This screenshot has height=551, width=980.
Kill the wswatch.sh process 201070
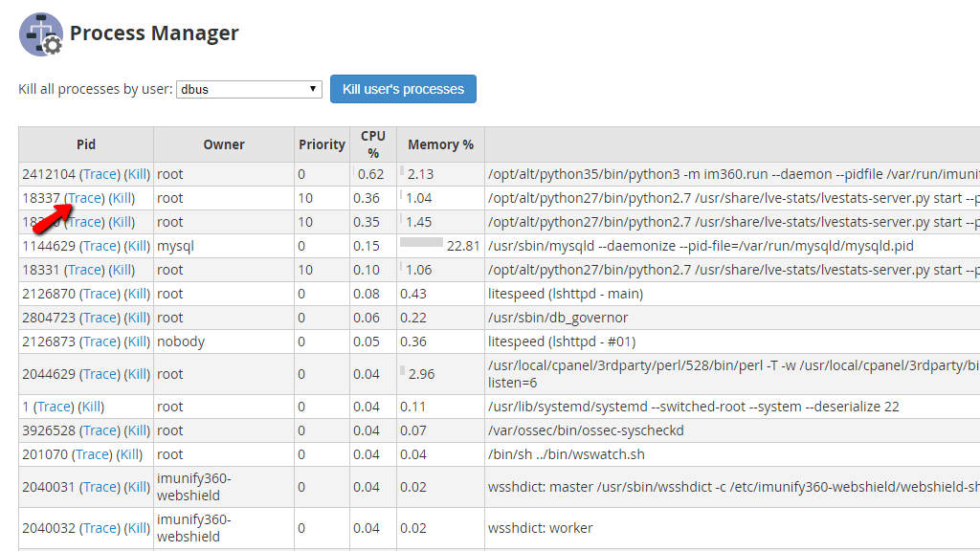(x=131, y=454)
